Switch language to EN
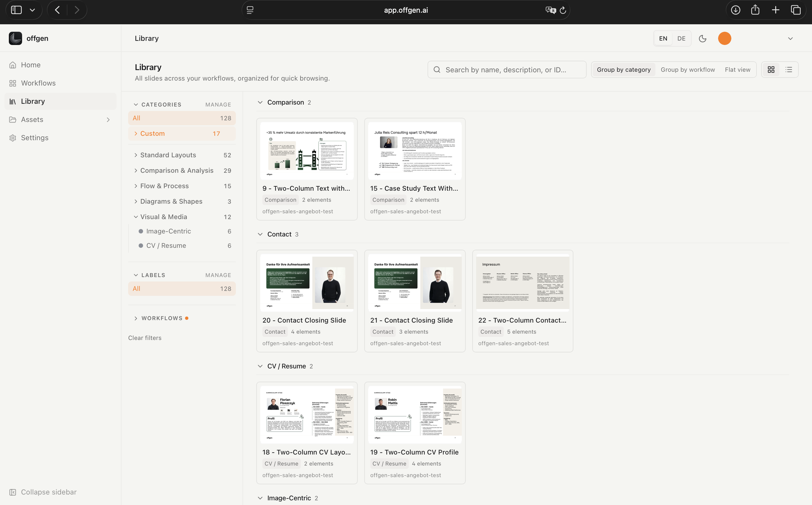This screenshot has width=812, height=505. pos(663,38)
